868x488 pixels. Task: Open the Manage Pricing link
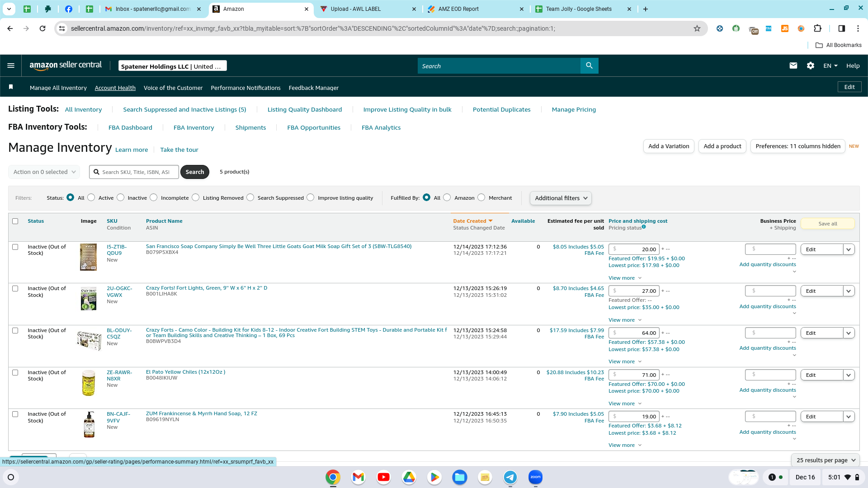[x=574, y=110]
